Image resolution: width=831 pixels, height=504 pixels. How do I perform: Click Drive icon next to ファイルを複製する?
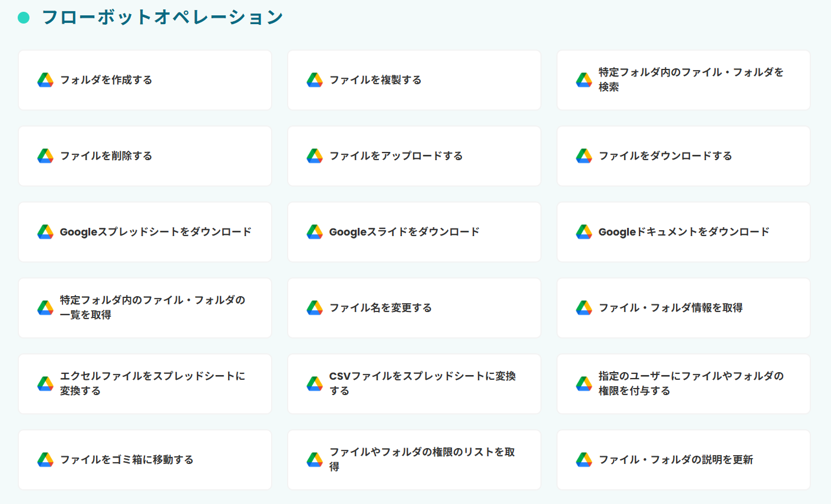315,80
